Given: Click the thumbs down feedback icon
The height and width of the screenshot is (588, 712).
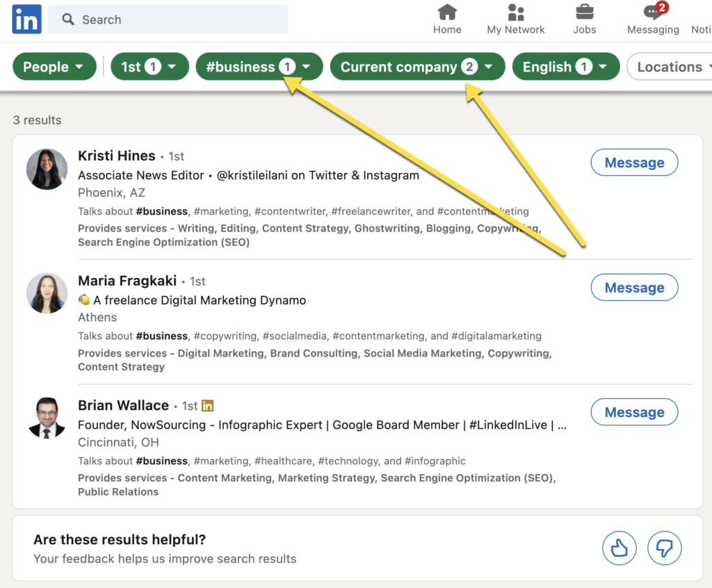Looking at the screenshot, I should [x=664, y=549].
